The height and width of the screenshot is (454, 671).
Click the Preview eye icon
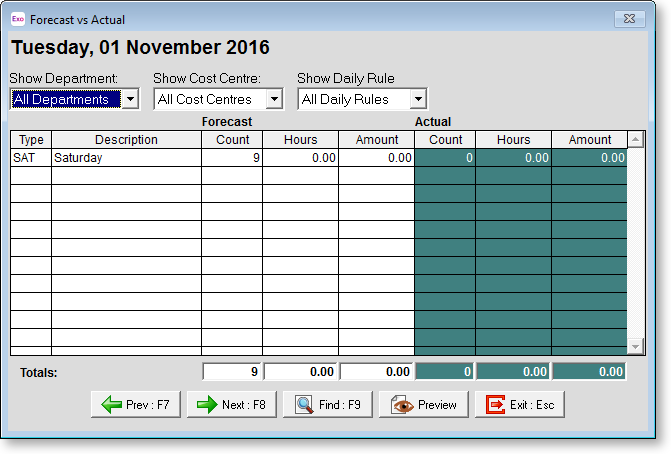(x=401, y=405)
